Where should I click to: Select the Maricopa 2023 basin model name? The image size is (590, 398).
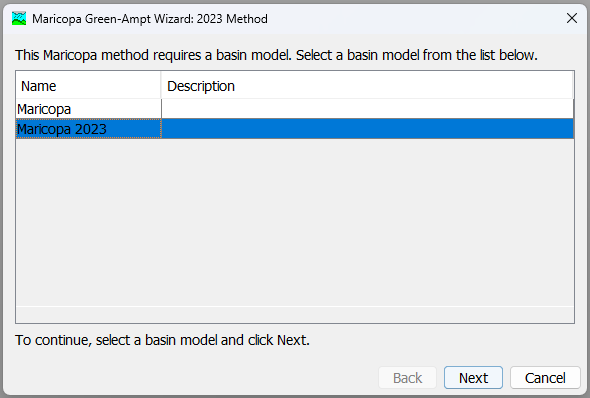coord(62,129)
